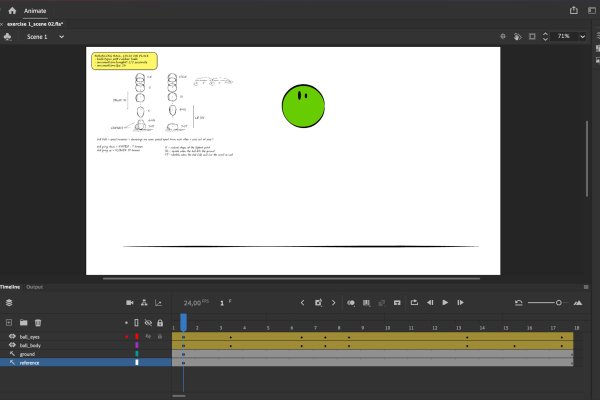Screen dimensions: 600x400
Task: Click the current frame number field
Action: point(222,303)
